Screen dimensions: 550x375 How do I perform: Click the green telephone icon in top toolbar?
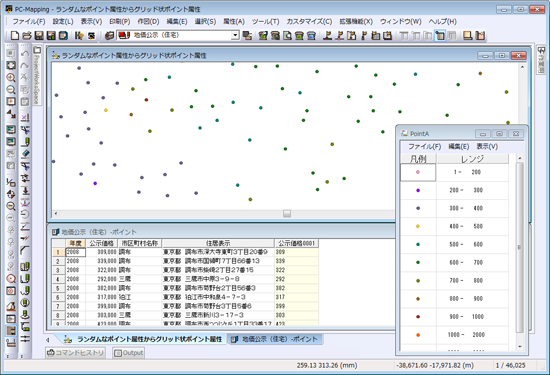point(299,35)
